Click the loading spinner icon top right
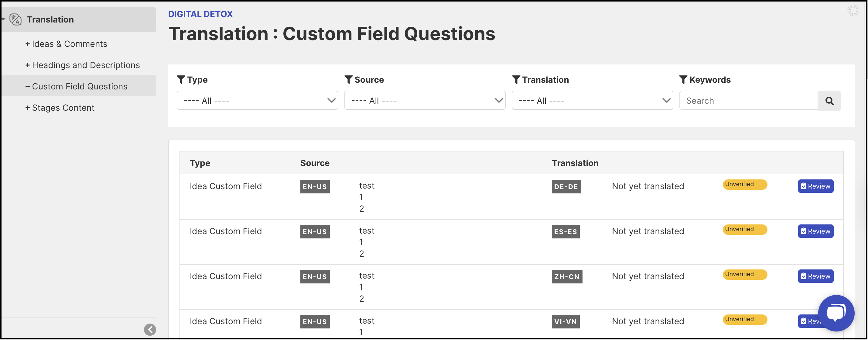This screenshot has height=340, width=868. (853, 10)
